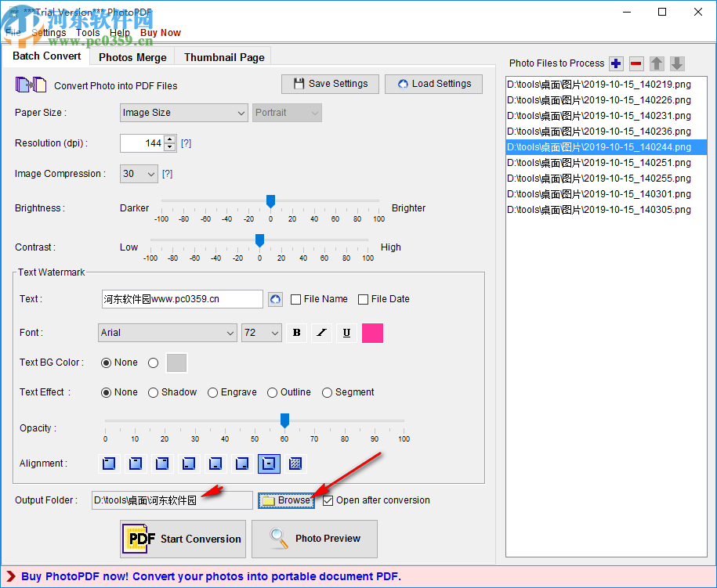Select the top-left watermark alignment icon
The image size is (717, 588).
108,464
